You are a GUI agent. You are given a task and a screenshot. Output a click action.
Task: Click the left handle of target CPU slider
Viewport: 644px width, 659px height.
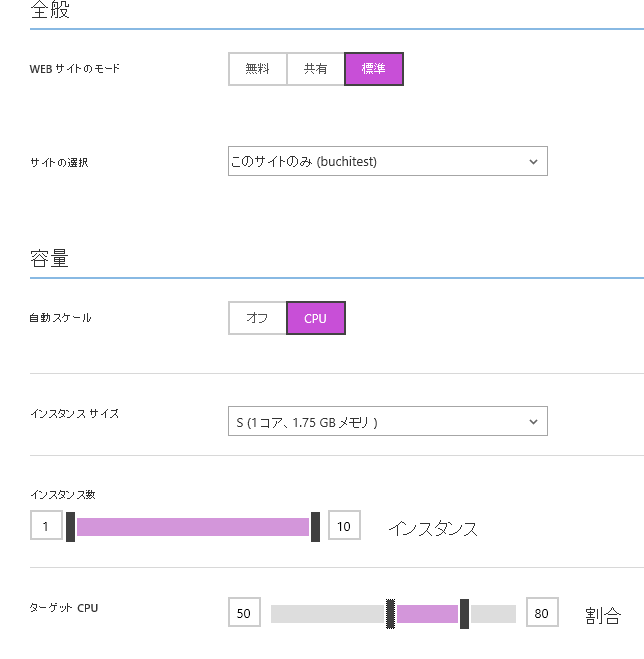[391, 614]
